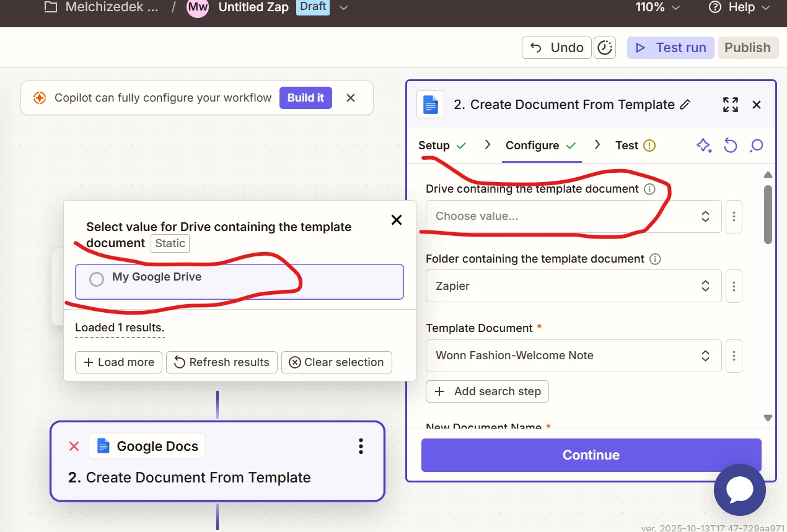This screenshot has width=787, height=532.
Task: Click the Publish button
Action: tap(747, 48)
